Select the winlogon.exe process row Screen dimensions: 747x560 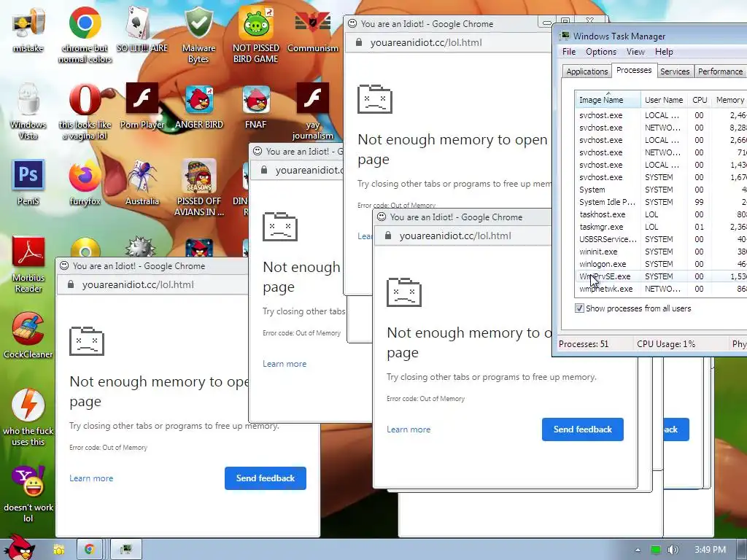point(661,264)
